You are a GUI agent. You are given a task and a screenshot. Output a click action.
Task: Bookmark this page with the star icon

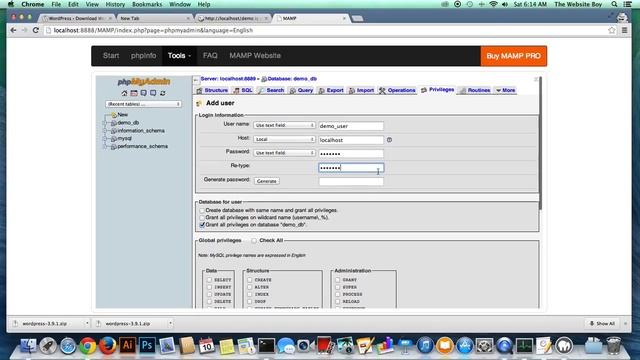pos(611,30)
